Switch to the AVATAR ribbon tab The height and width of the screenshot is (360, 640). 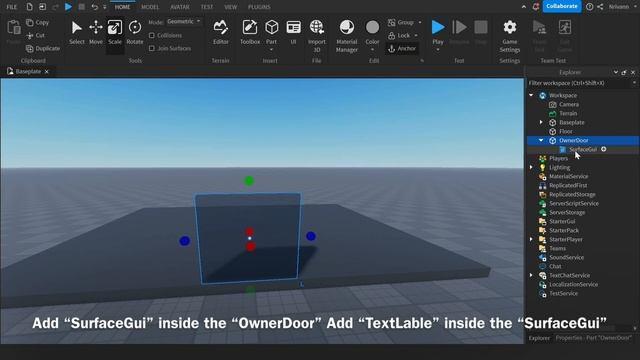pos(180,7)
